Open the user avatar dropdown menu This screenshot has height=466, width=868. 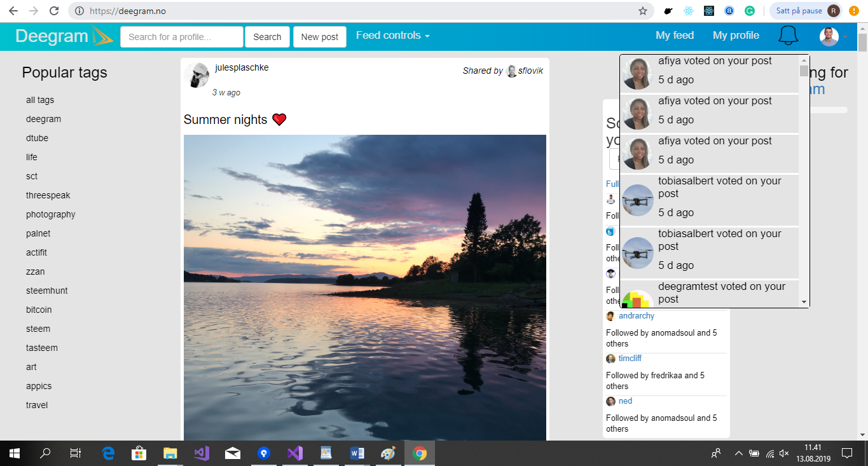point(834,36)
